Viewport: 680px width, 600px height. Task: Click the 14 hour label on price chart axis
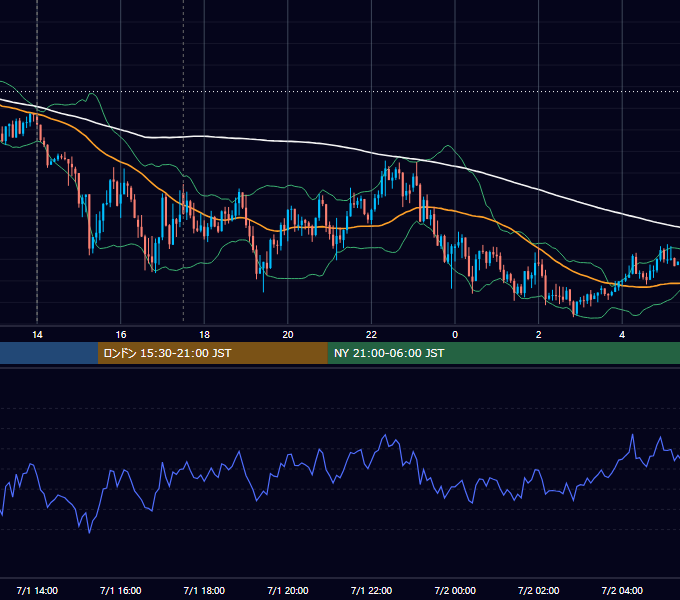37,334
